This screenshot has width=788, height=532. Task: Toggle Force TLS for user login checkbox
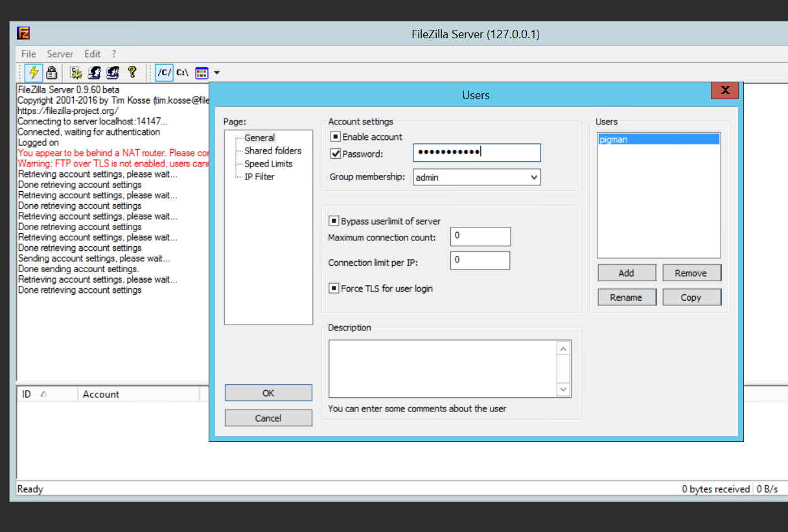coord(334,288)
